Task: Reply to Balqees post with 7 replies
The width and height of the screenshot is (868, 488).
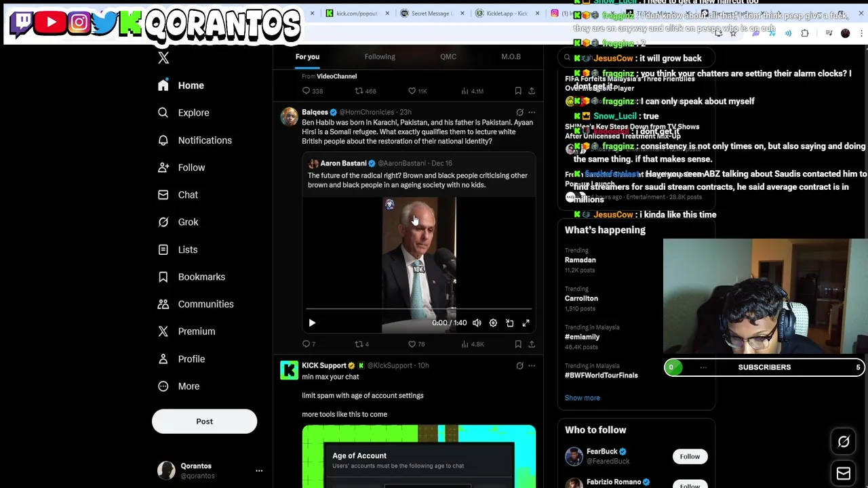Action: (x=309, y=344)
